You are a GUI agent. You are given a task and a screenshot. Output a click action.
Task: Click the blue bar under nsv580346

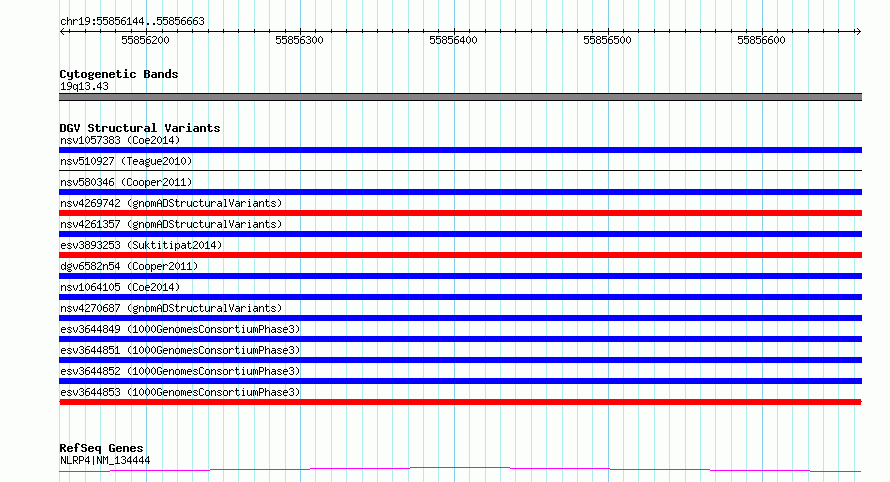(x=460, y=192)
